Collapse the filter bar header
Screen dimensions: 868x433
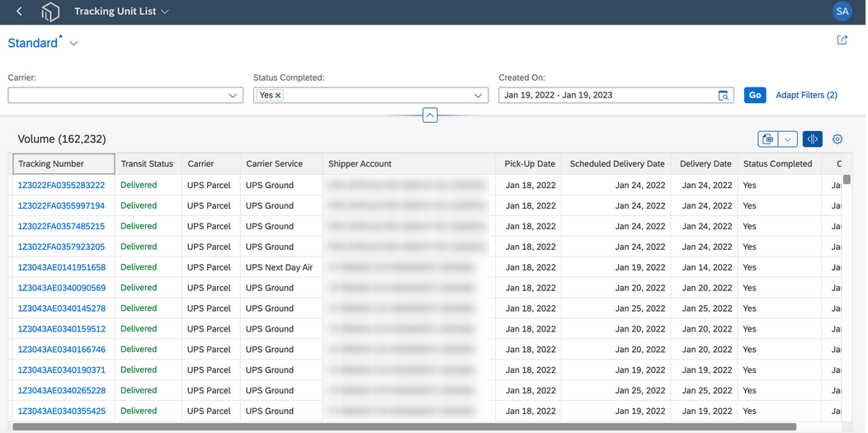click(430, 115)
